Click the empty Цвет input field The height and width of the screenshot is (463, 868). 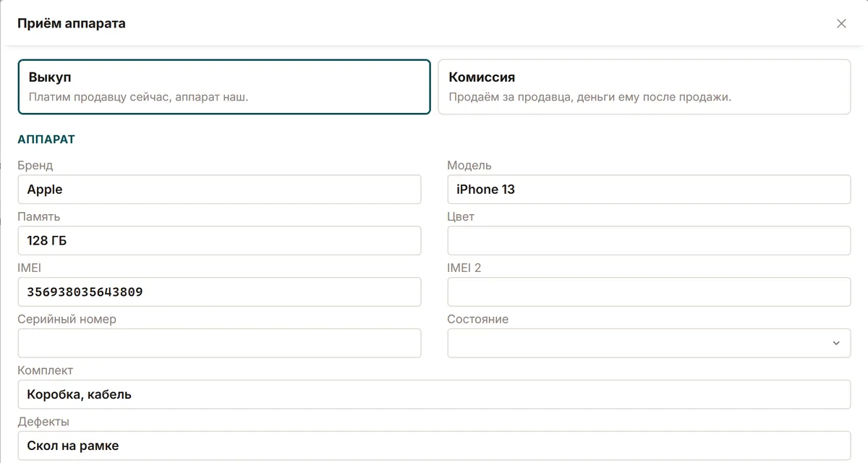(x=649, y=241)
